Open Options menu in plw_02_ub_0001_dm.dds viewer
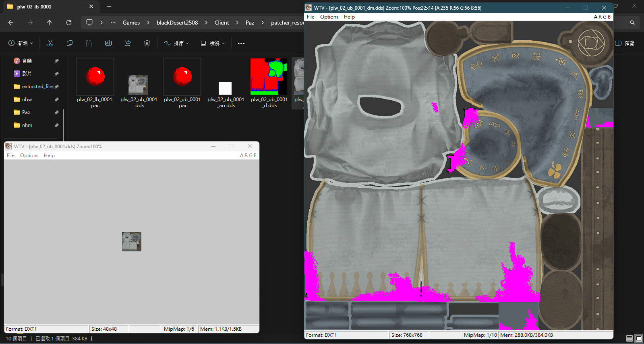Image resolution: width=644 pixels, height=344 pixels. (x=329, y=17)
